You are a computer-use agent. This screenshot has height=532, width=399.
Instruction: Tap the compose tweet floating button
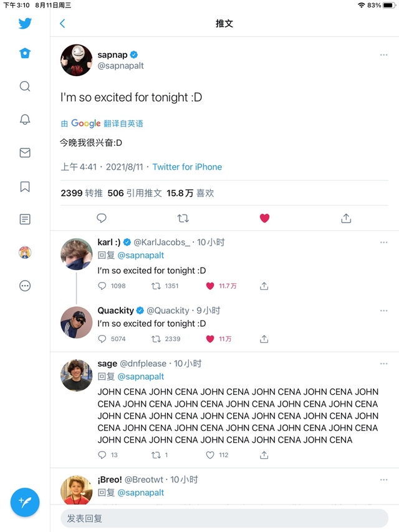tap(25, 501)
